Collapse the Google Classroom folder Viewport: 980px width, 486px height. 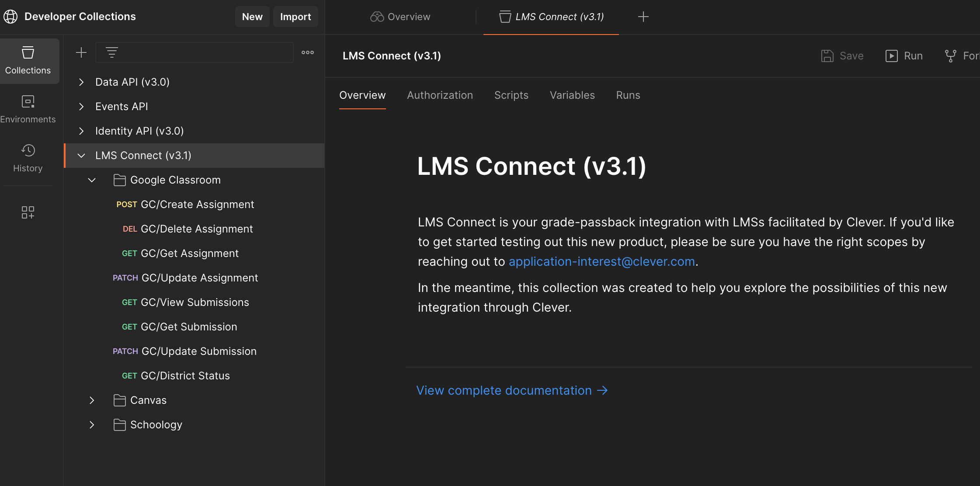pyautogui.click(x=92, y=180)
